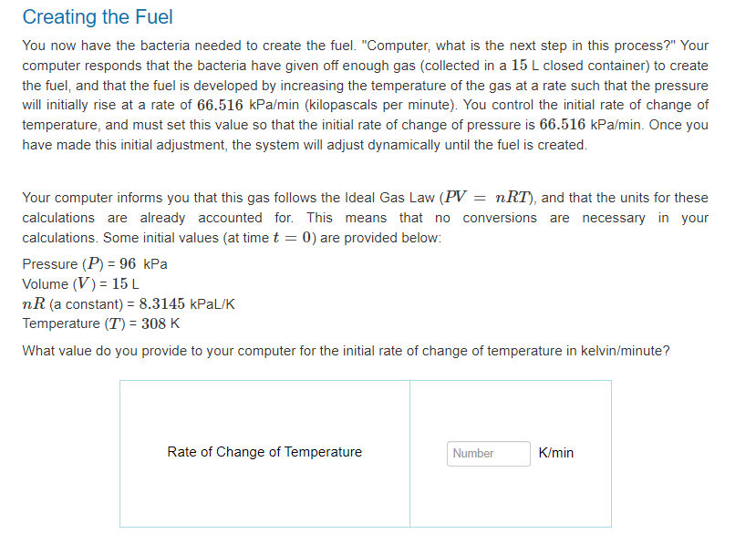Viewport: 756px width, 544px height.
Task: Click the "Rate of Change of Temperature" label
Action: tap(264, 452)
